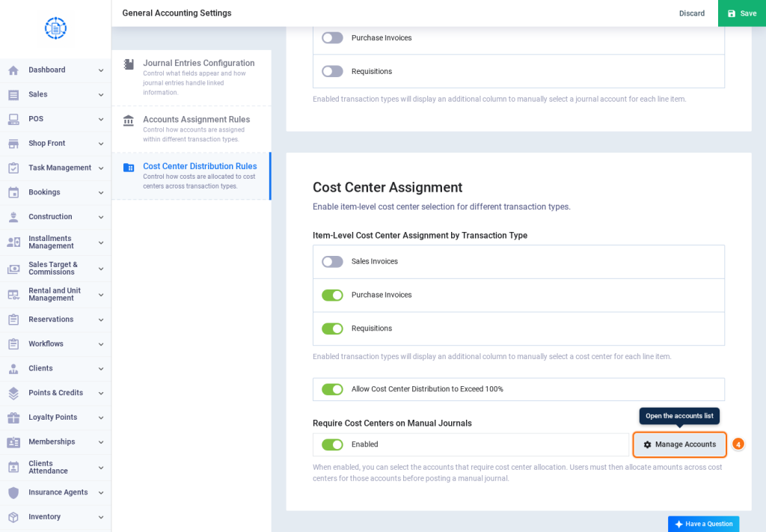The image size is (766, 532).
Task: Click the Sales sidebar icon
Action: (x=13, y=95)
